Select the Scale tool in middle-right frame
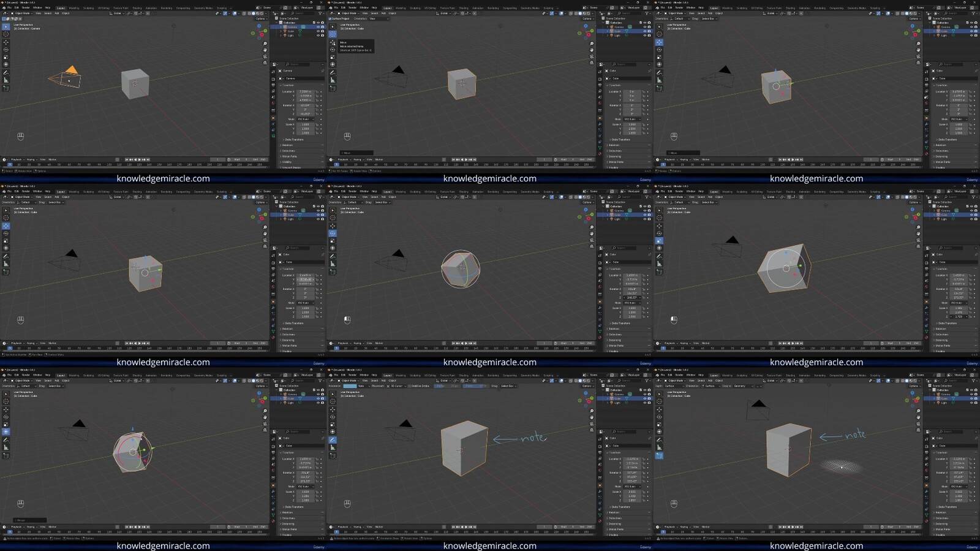 (659, 241)
